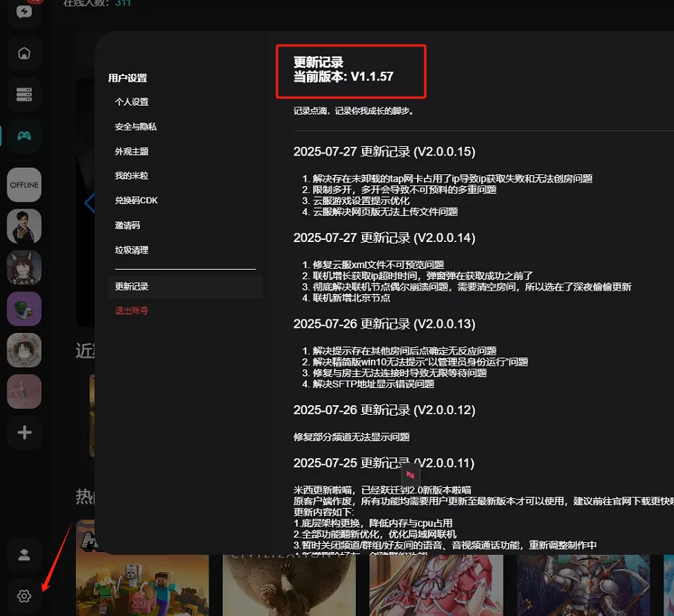Open the messages chat icon in sidebar

tap(24, 12)
